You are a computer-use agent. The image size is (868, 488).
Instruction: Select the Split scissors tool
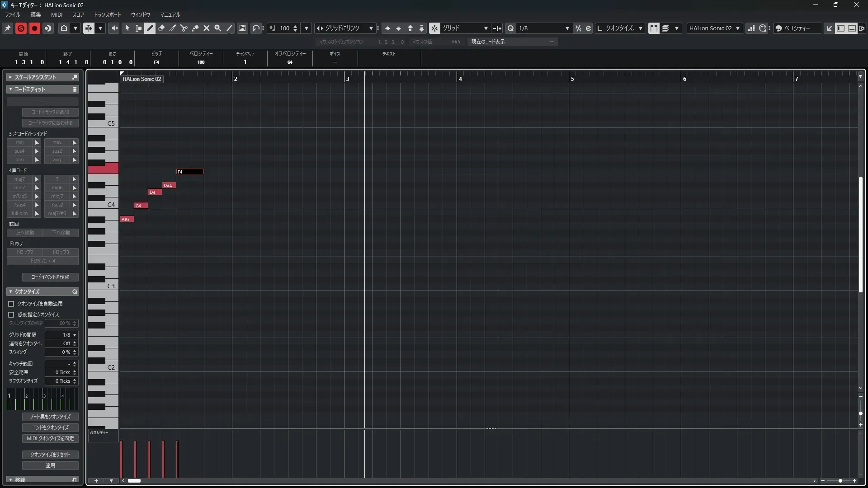click(184, 28)
